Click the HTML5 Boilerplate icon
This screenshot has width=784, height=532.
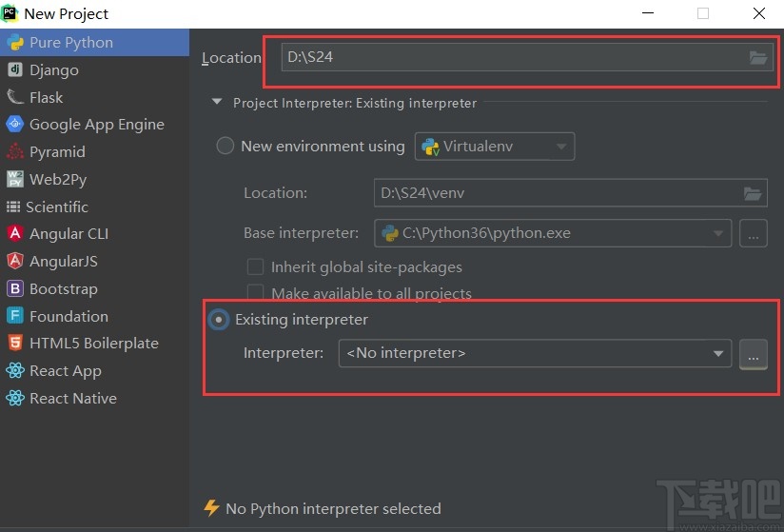click(14, 343)
